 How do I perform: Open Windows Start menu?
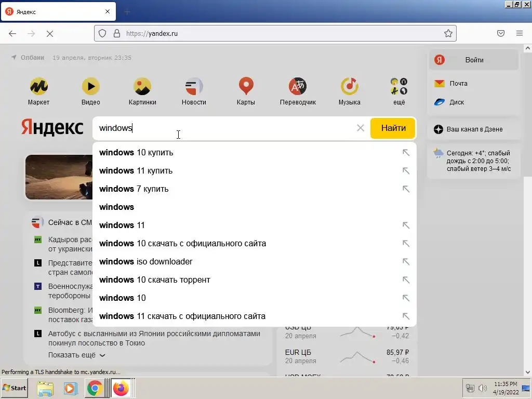click(14, 388)
